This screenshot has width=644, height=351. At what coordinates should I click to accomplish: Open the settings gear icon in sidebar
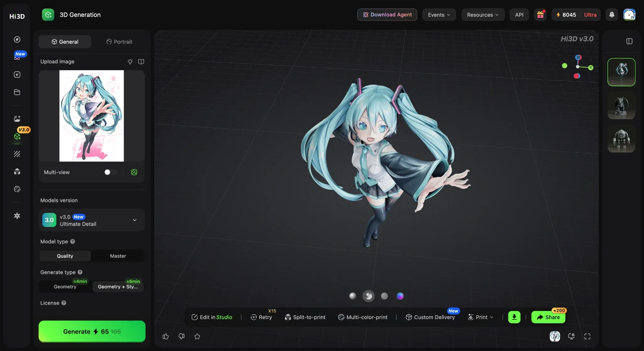(x=17, y=216)
